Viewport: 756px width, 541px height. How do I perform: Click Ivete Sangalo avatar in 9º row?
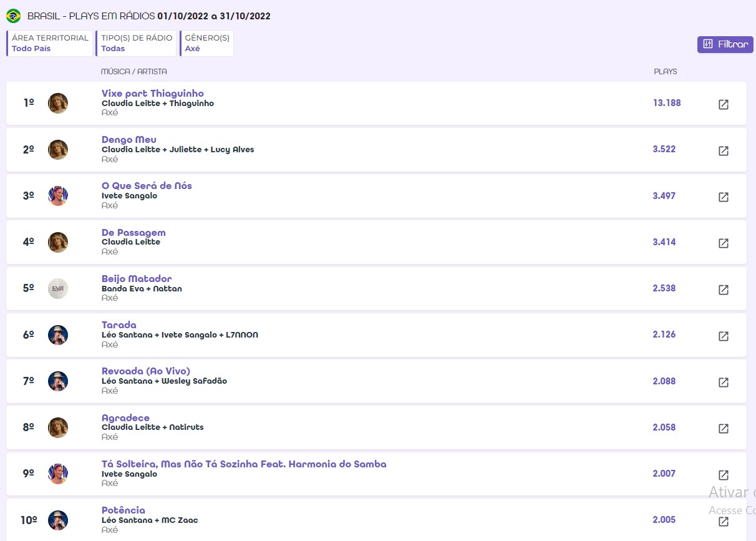pos(58,474)
